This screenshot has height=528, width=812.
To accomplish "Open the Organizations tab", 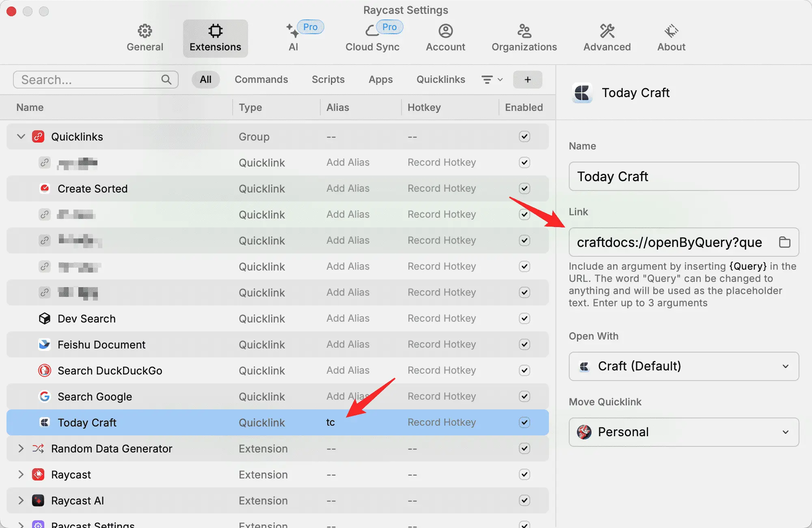I will [524, 38].
